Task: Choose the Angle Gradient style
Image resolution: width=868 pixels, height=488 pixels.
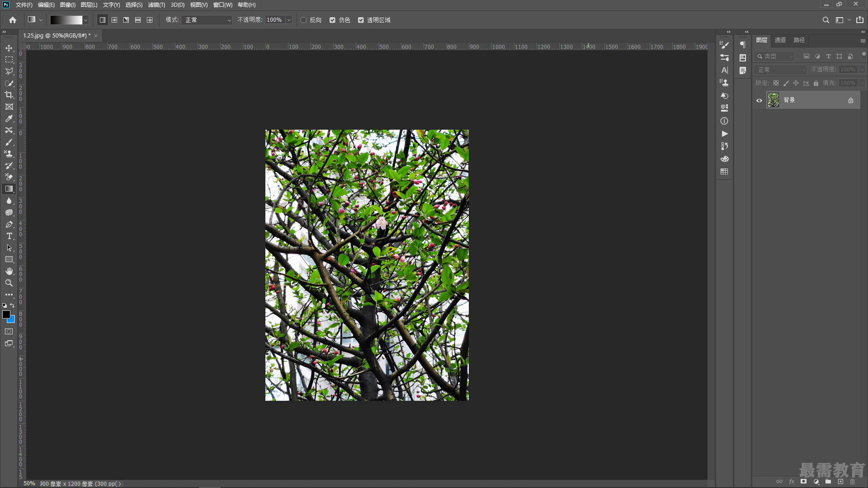Action: coord(126,20)
